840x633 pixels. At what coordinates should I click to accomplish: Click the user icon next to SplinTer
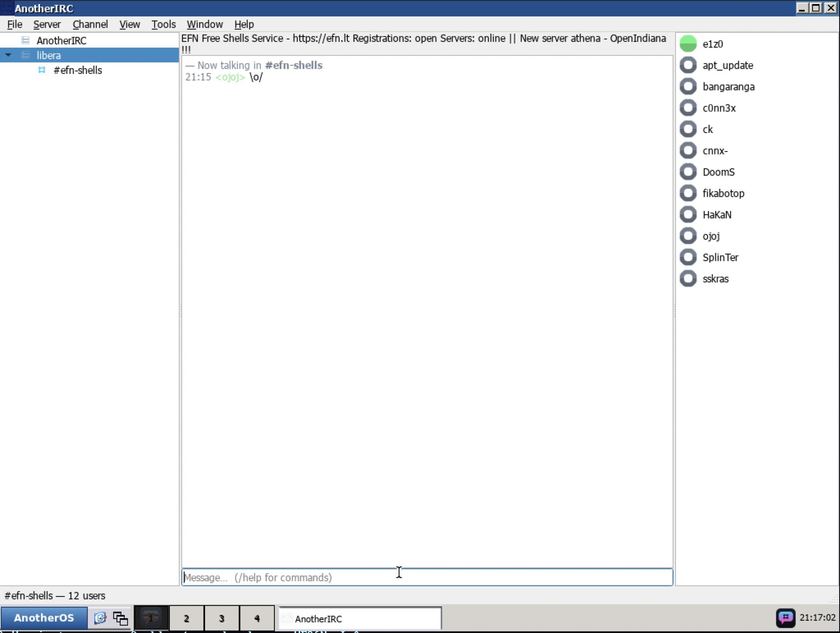point(688,257)
